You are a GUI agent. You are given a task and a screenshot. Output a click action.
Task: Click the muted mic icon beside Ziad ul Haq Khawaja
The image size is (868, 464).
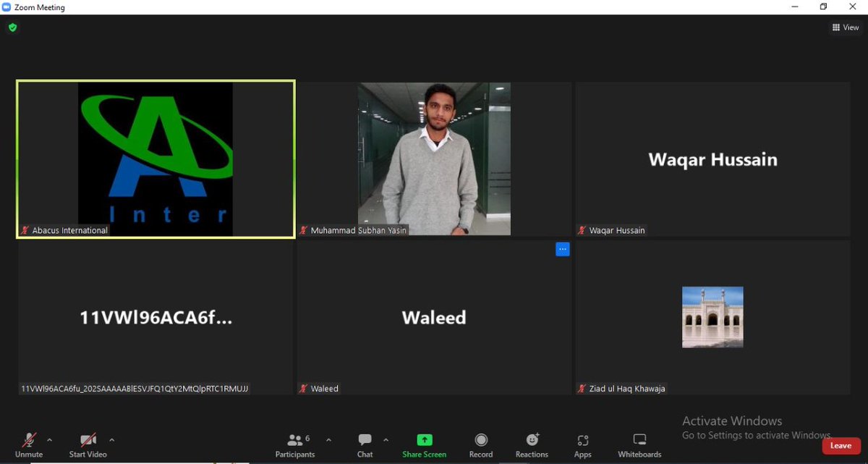[x=582, y=389]
